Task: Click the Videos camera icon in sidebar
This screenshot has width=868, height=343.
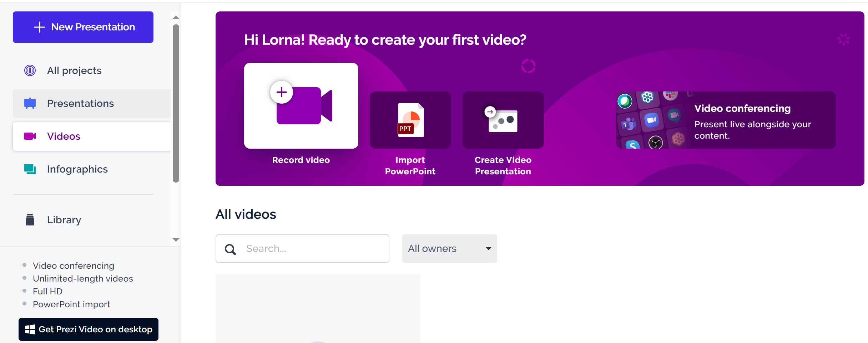Action: (30, 136)
